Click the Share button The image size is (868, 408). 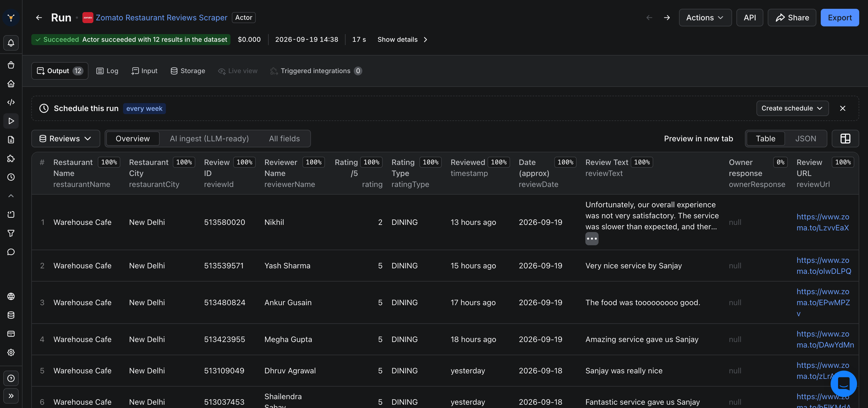792,18
